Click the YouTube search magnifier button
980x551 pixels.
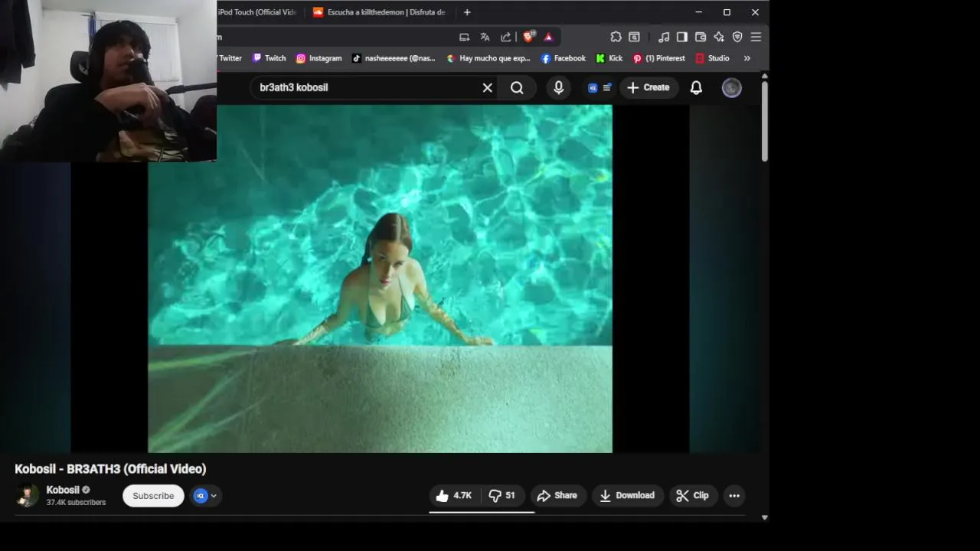[517, 88]
